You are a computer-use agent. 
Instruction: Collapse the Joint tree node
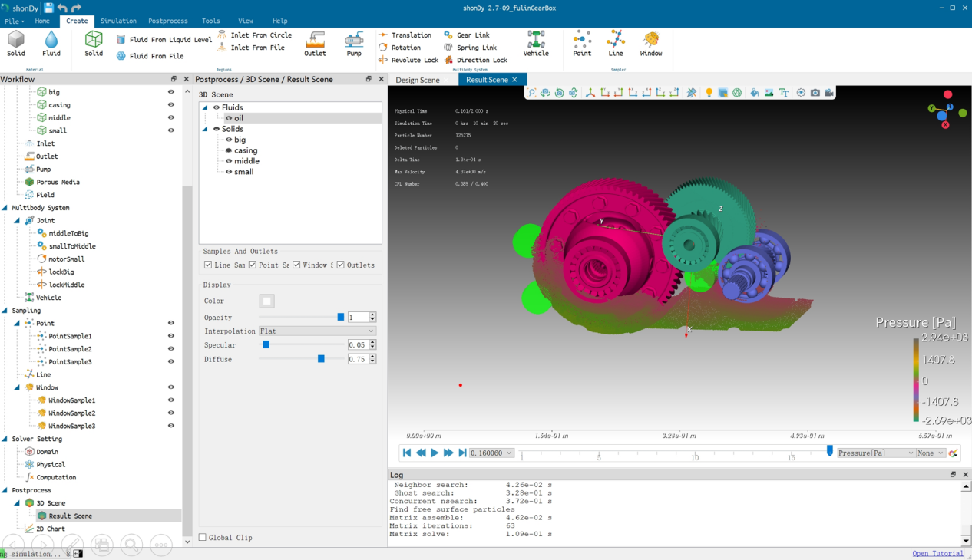(x=17, y=221)
